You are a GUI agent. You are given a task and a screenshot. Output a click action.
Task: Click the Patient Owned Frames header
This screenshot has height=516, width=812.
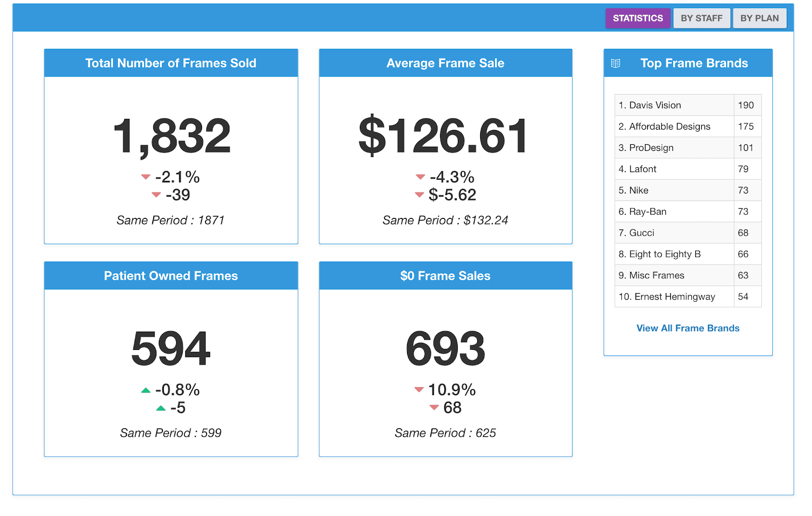click(171, 276)
